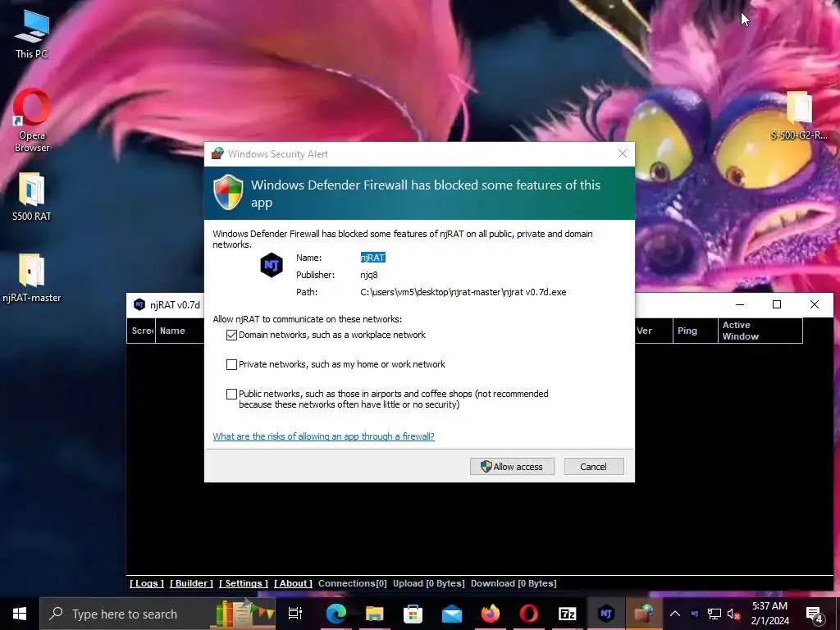Click the Windows Defender shield icon
840x630 pixels.
228,192
